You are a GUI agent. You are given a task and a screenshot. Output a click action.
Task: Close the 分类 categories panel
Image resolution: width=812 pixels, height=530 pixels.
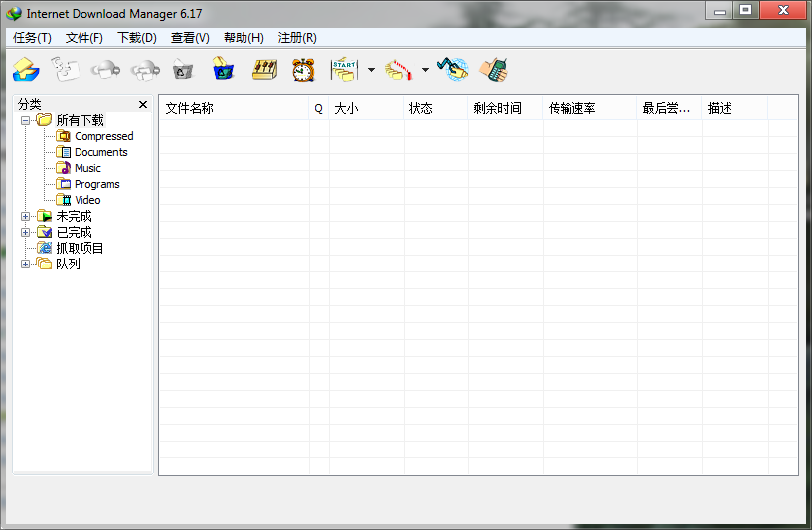coord(143,104)
